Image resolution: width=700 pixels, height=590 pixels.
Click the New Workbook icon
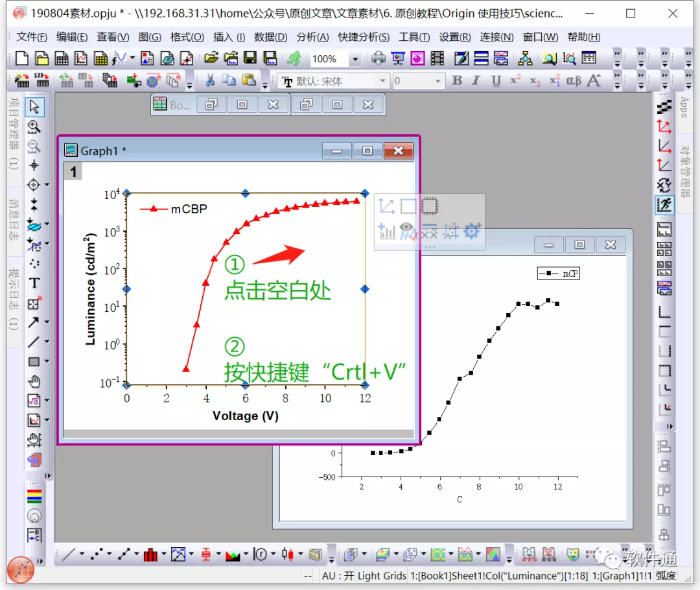coord(61,58)
